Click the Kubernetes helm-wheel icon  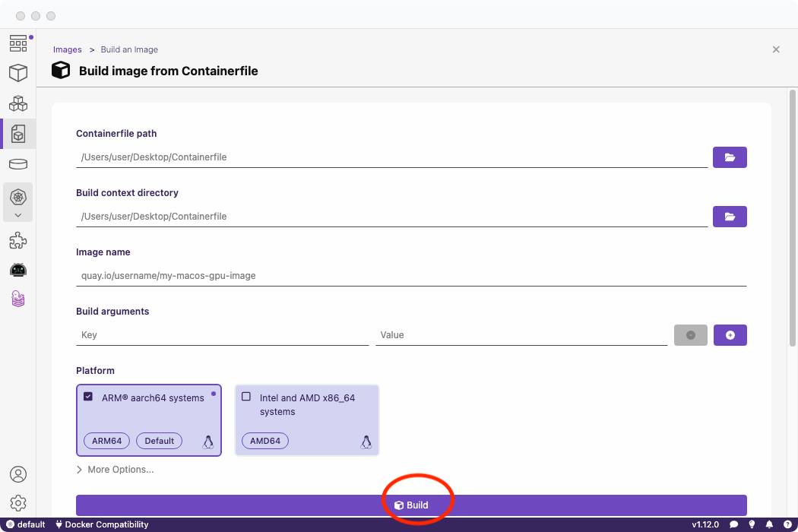tap(18, 197)
